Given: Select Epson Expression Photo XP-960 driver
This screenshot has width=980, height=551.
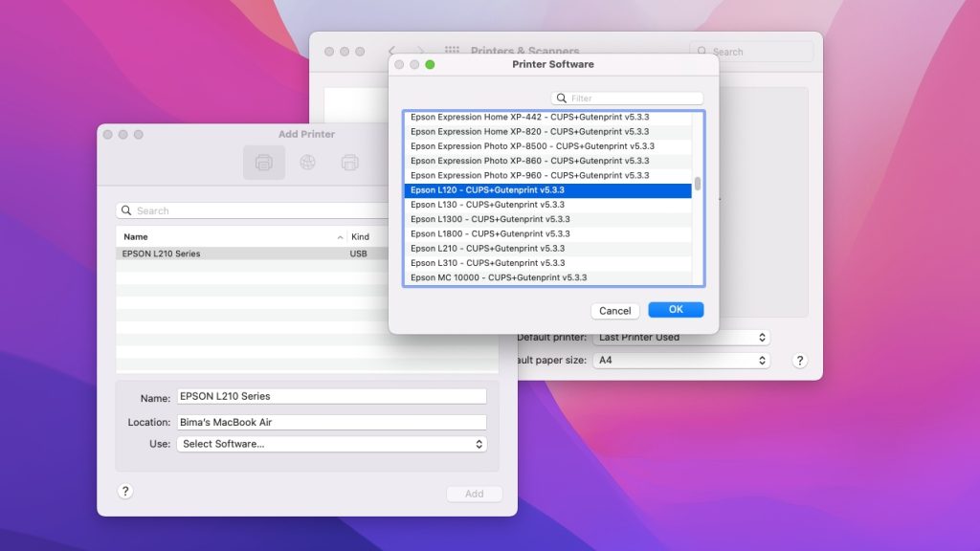Looking at the screenshot, I should tap(547, 176).
